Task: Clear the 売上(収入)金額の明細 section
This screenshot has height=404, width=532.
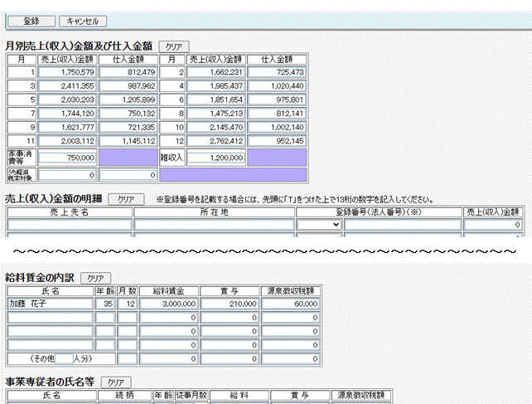Action: pos(126,199)
